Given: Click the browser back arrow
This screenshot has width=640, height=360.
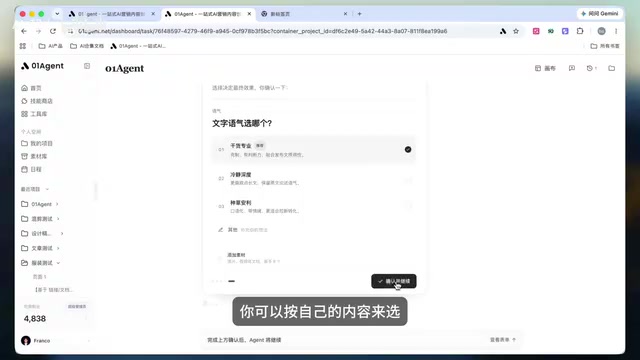Looking at the screenshot, I should click(x=24, y=31).
